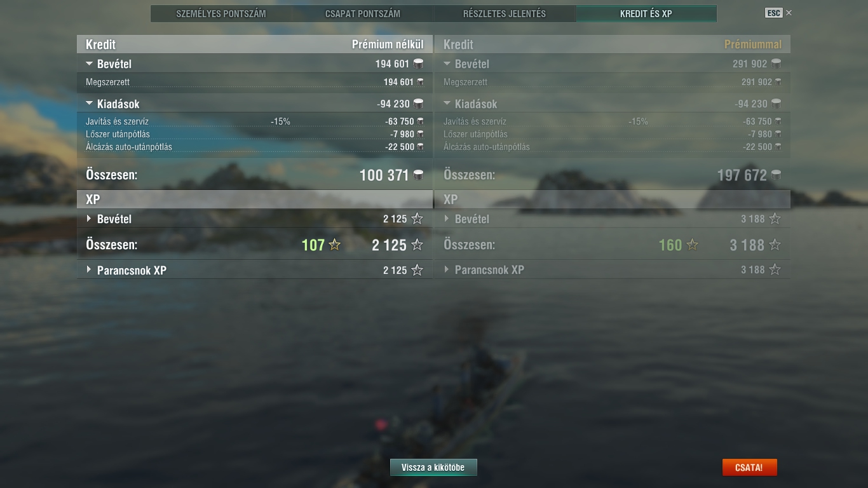Expand the premium Parancsnok XP row
This screenshot has height=488, width=868.
[447, 269]
